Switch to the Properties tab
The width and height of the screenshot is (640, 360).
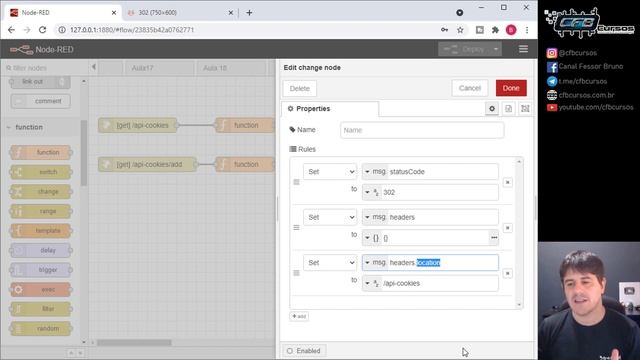[x=330, y=109]
